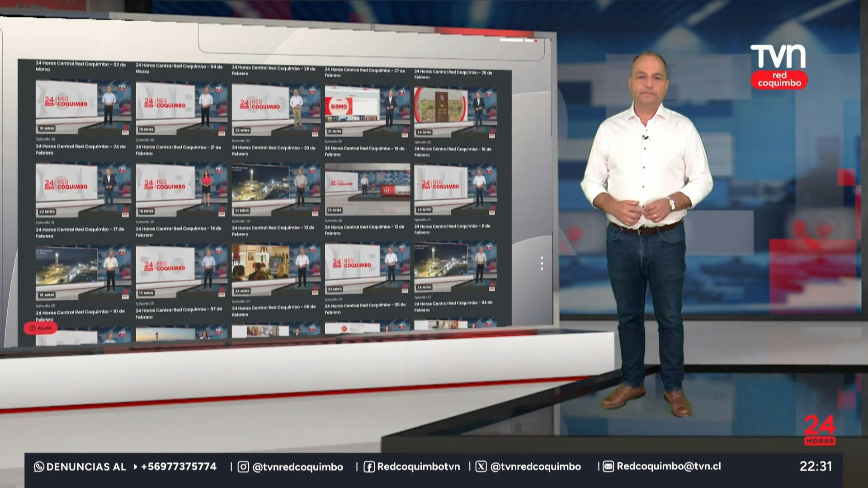868x488 pixels.
Task: Click the title text ending '13 de Febrero'
Action: [273, 231]
